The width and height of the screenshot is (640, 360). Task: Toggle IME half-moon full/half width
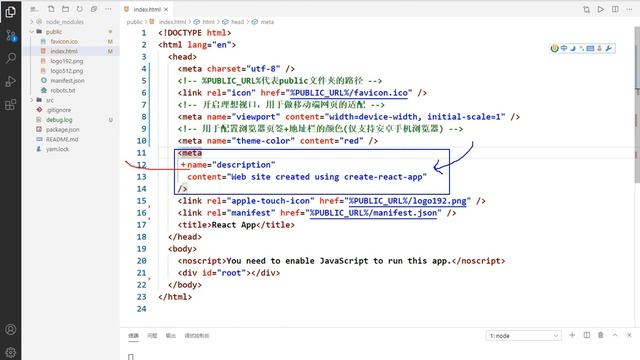[x=573, y=48]
